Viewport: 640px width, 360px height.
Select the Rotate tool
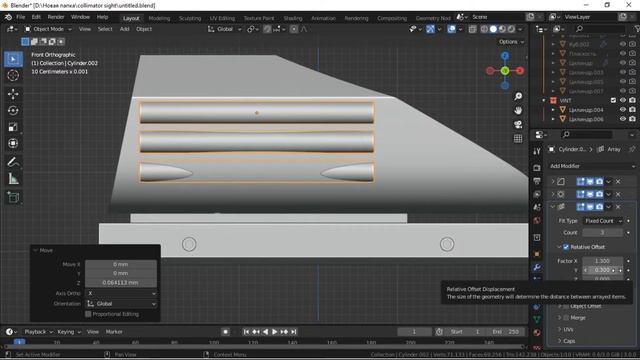(x=13, y=111)
